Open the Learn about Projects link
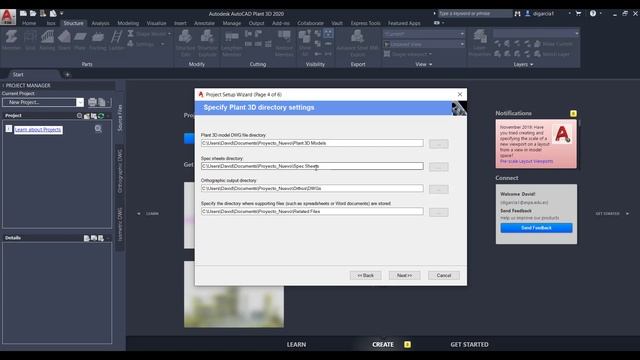The height and width of the screenshot is (360, 640). click(x=38, y=130)
